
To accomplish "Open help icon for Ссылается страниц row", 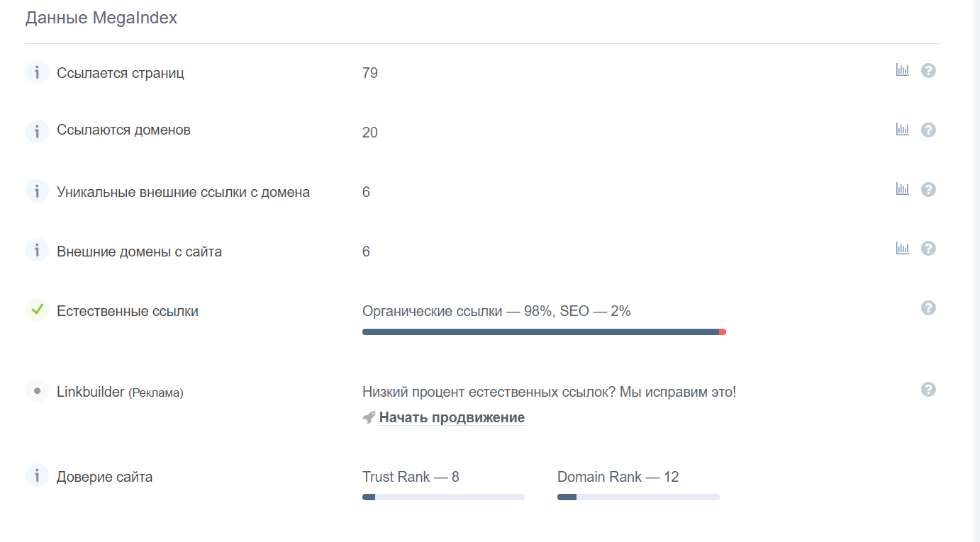I will pos(928,71).
